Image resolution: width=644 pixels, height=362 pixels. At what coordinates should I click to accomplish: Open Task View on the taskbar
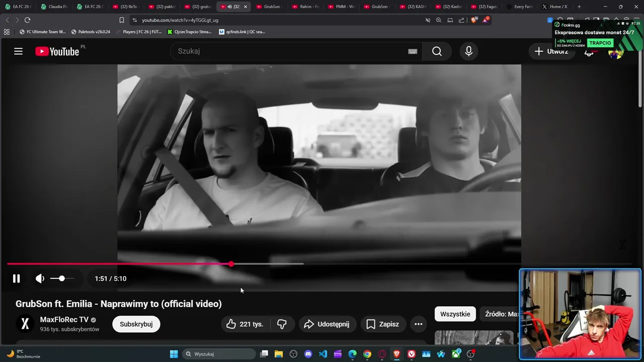(x=264, y=354)
